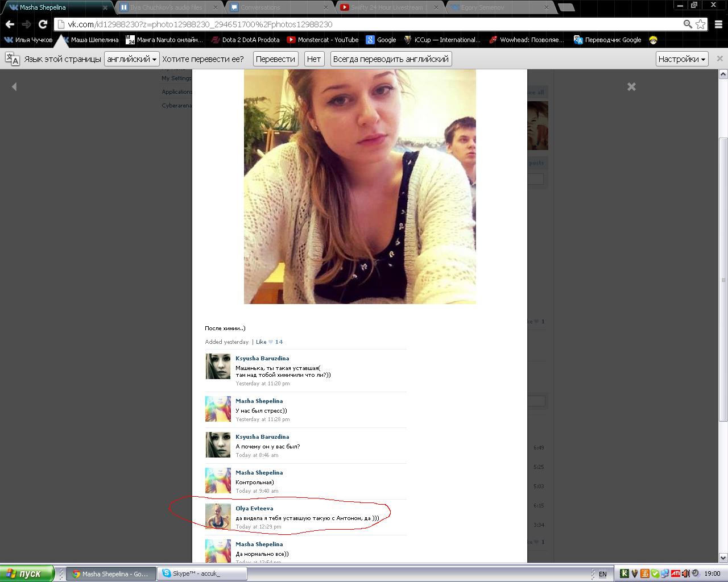Click the Перевести button
728x582 pixels.
[275, 59]
